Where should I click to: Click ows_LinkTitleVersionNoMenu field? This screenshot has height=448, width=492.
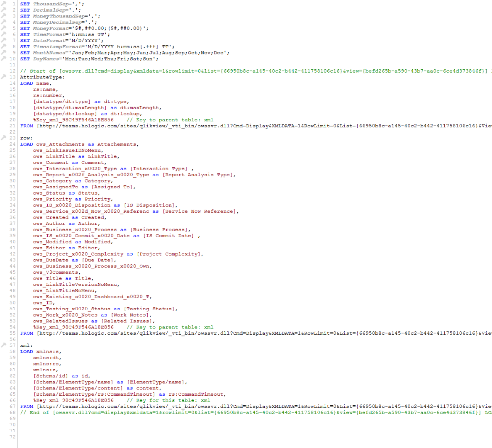[75, 285]
